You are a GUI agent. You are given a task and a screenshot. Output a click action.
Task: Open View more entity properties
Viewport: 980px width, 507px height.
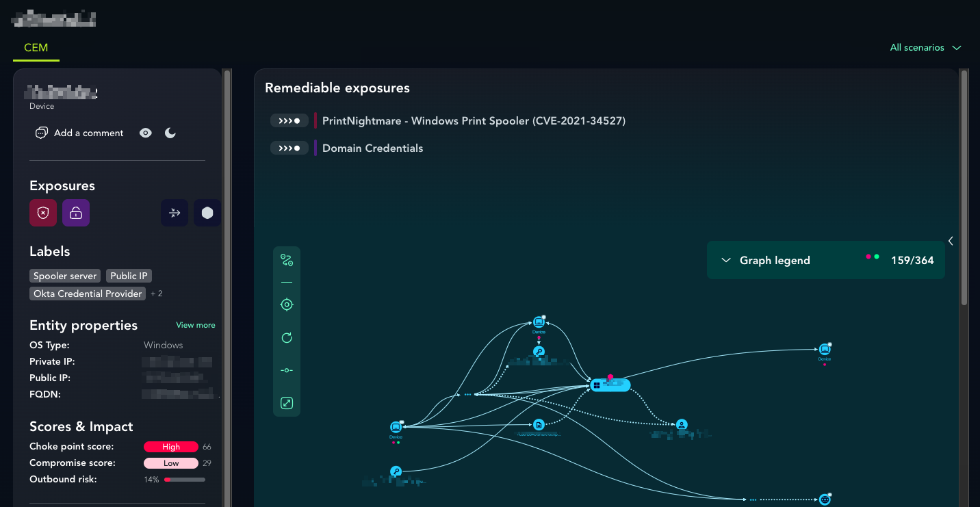coord(195,325)
